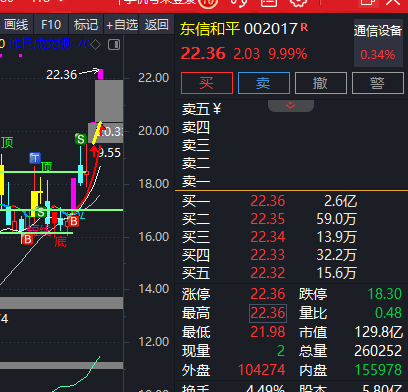Click the blue 卖 sell button
The width and height of the screenshot is (408, 392).
click(264, 83)
